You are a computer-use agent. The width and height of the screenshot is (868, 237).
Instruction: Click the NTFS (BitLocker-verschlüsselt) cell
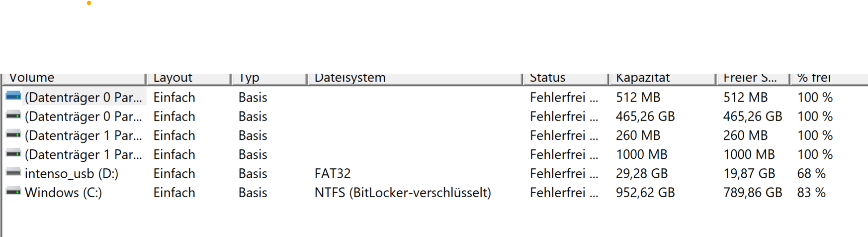pos(403,193)
